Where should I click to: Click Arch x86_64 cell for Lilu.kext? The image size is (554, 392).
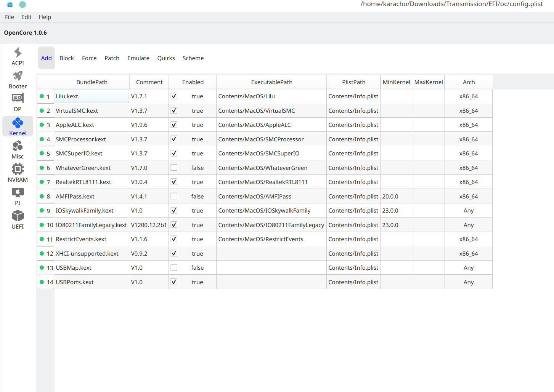469,96
